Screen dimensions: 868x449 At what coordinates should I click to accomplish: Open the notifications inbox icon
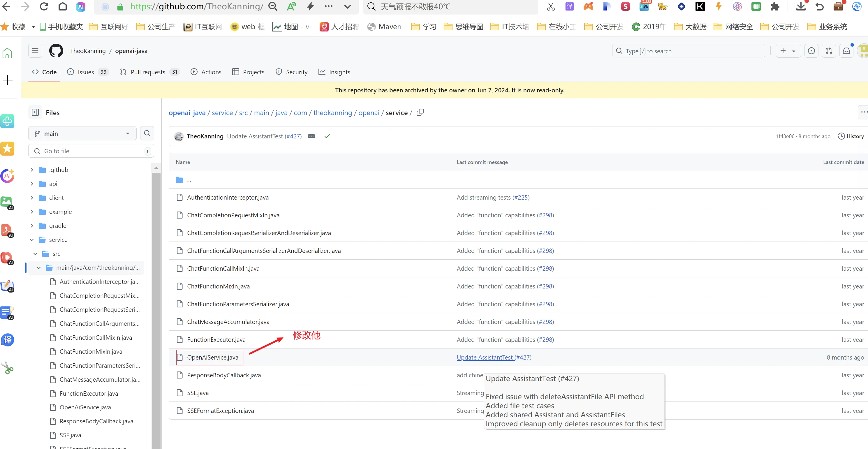click(x=846, y=51)
